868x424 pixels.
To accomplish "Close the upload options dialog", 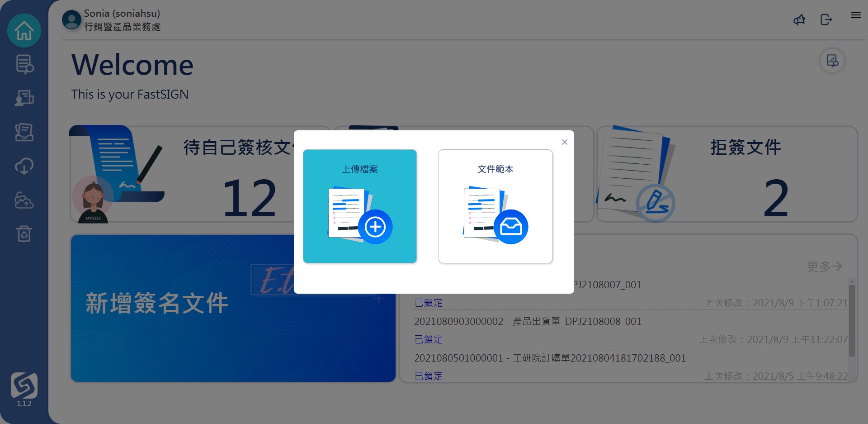I will click(564, 142).
